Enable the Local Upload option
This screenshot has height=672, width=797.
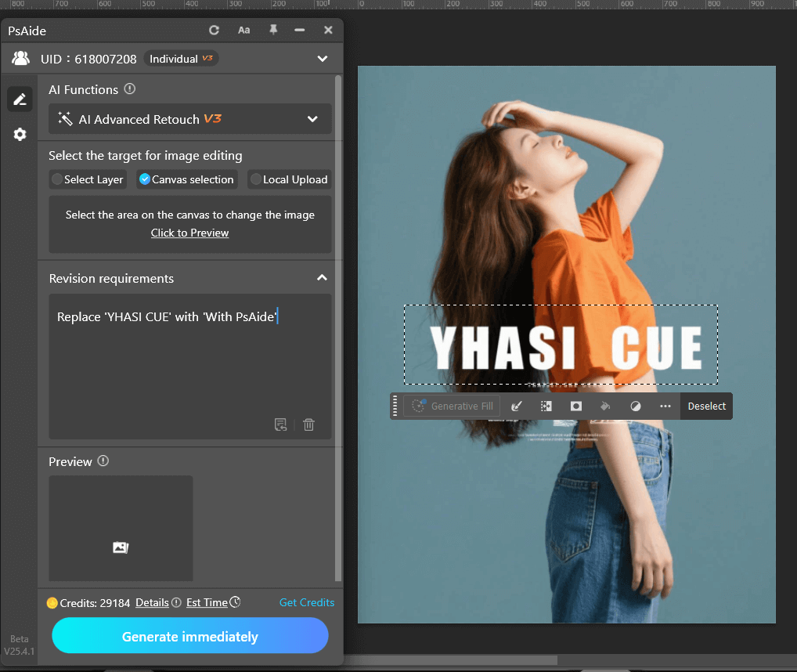click(x=260, y=179)
